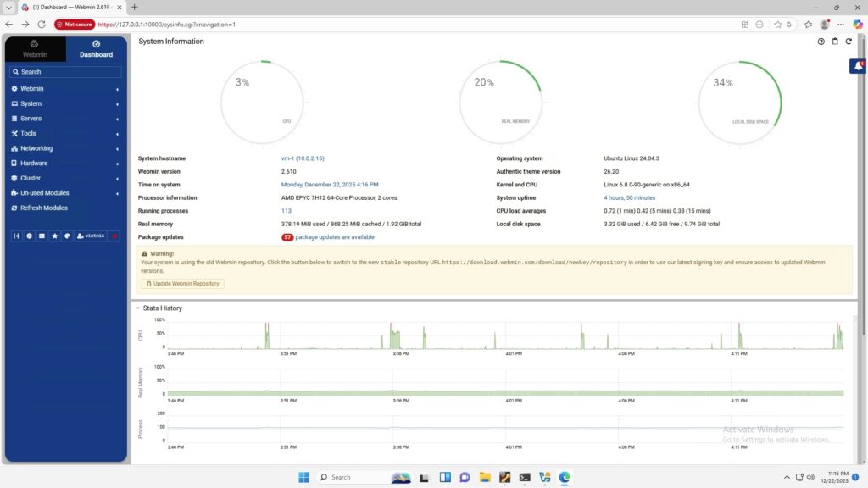
Task: Open the browser split screen icon
Action: point(744,25)
